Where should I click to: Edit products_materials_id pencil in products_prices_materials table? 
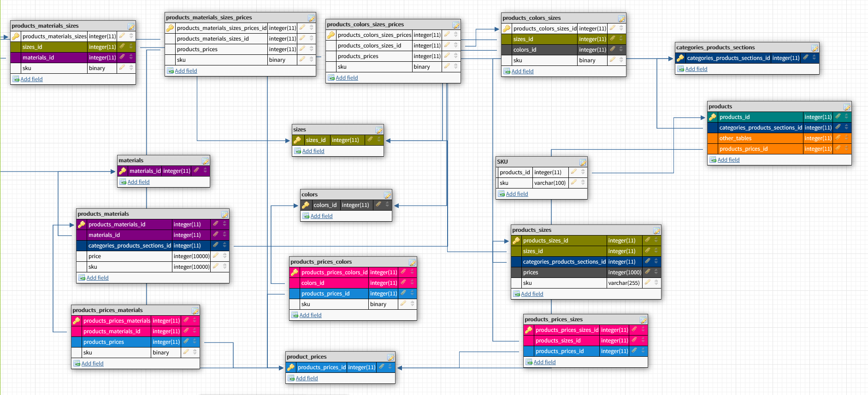[186, 331]
